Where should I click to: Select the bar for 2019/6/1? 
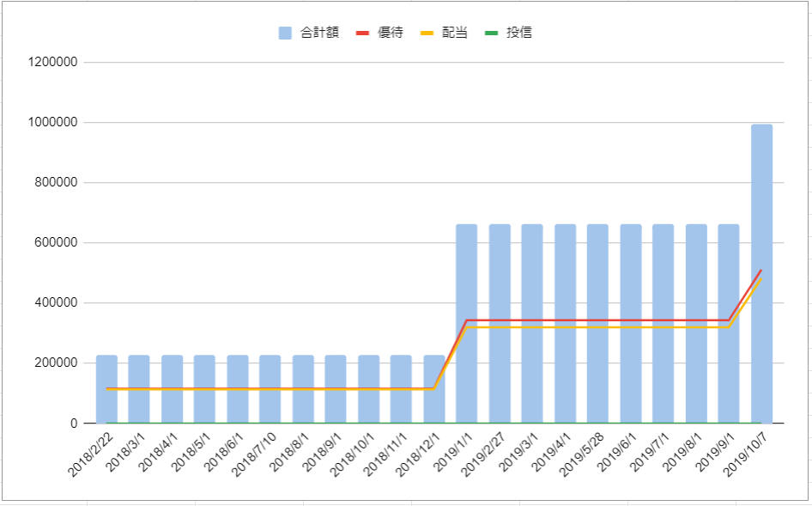coord(631,324)
